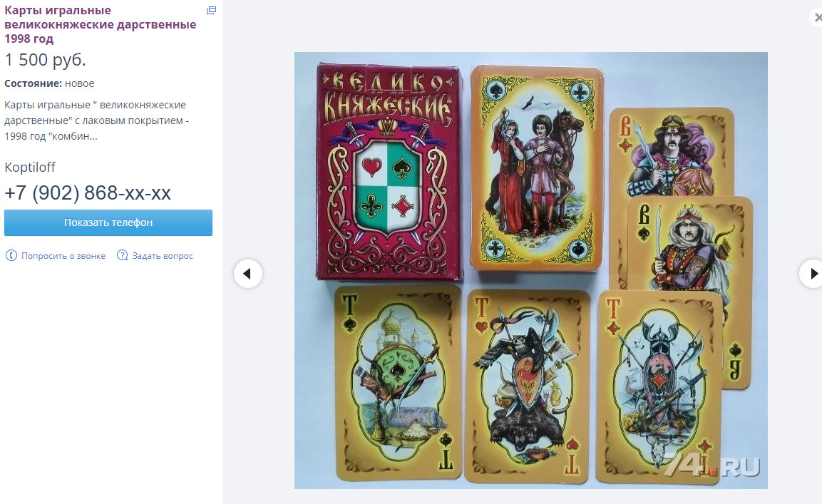
Task: Click the masked phone number +7 (902) 868-xx-xx
Action: pyautogui.click(x=88, y=193)
